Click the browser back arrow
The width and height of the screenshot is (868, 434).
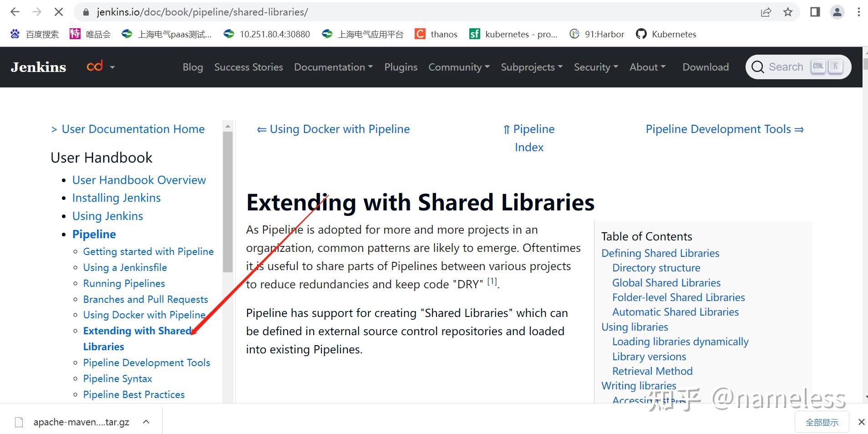[15, 12]
